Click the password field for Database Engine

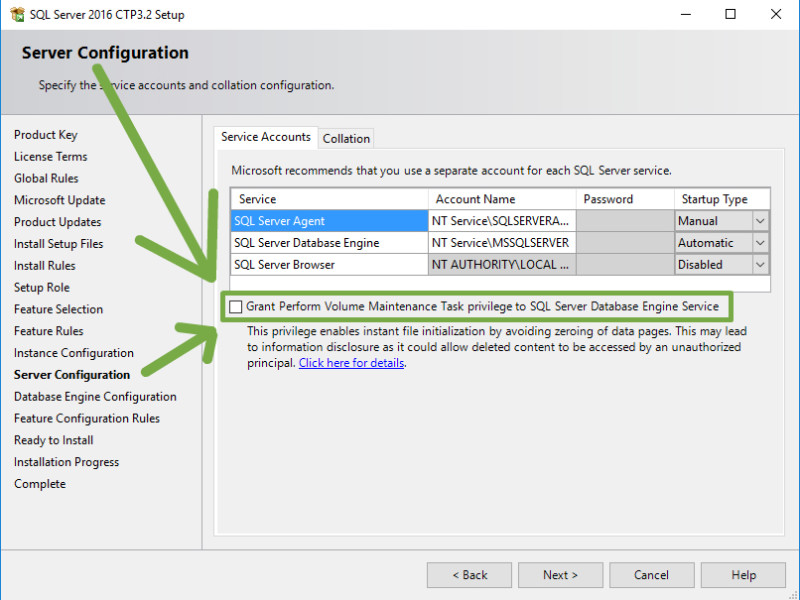625,243
